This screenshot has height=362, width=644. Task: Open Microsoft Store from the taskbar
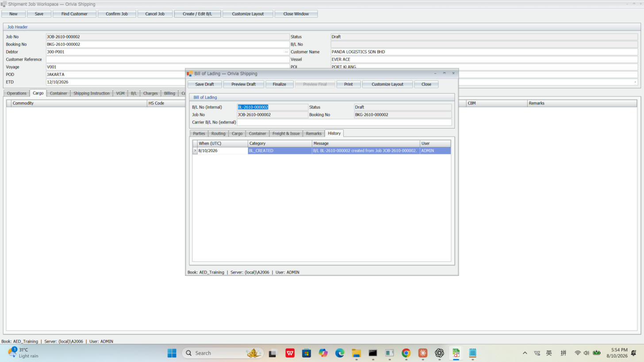pyautogui.click(x=307, y=353)
